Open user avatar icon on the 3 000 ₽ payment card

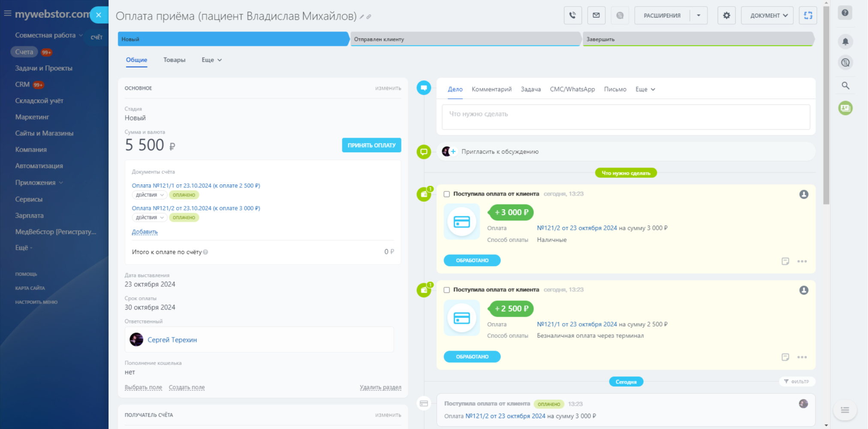coord(804,194)
